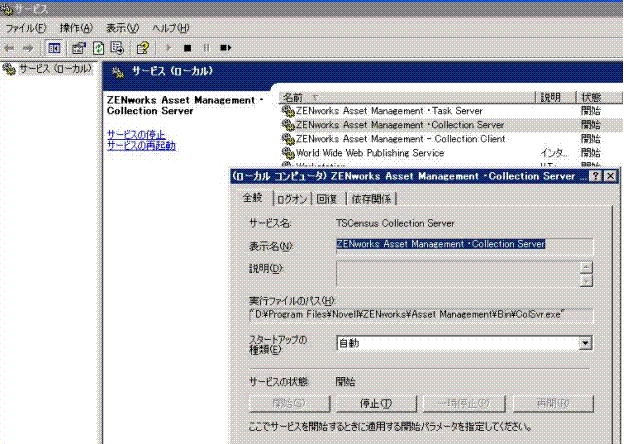The width and height of the screenshot is (640, 444).
Task: Open the Help toolbar icon
Action: tap(142, 48)
